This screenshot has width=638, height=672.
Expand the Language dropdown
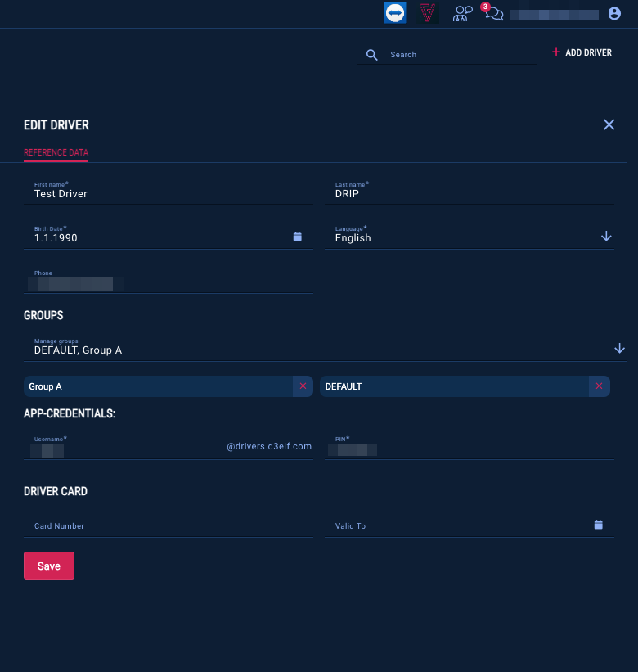606,237
